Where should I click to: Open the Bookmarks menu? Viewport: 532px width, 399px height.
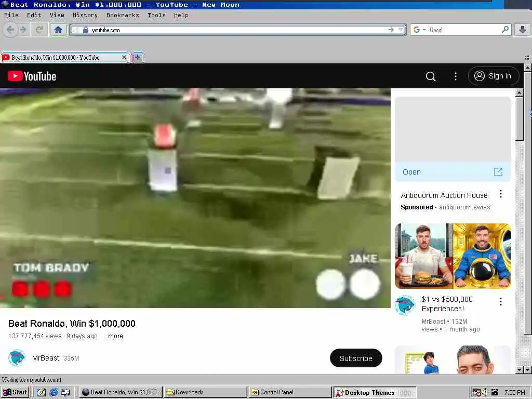coord(123,15)
